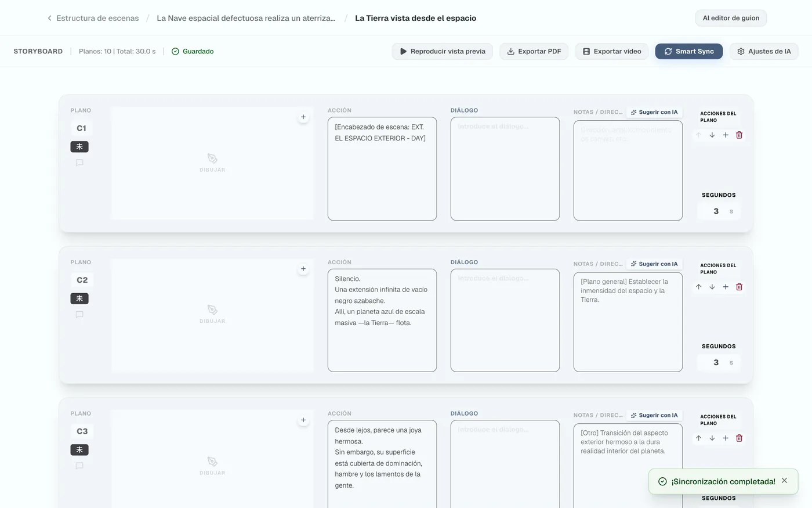Click the plus icon on C2's drawing canvas
Viewport: 812px width, 508px height.
click(303, 269)
